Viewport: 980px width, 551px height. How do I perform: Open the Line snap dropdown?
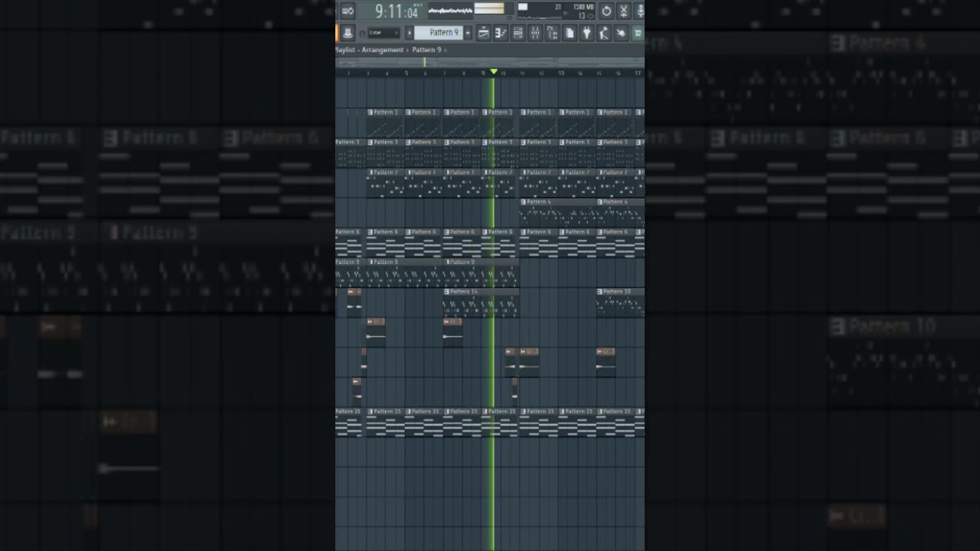pos(384,33)
